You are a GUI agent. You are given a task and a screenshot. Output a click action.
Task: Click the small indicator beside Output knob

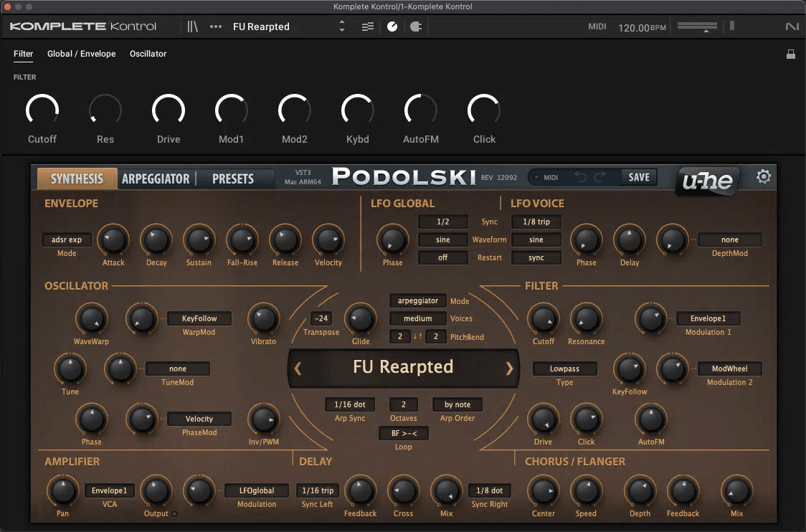click(175, 514)
